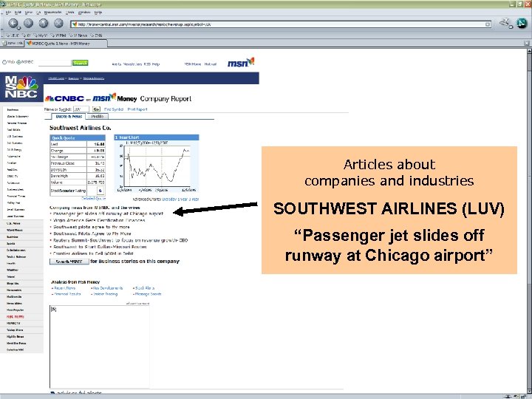Open the Message Boards analysis link
This screenshot has height=399, width=532.
tap(149, 294)
